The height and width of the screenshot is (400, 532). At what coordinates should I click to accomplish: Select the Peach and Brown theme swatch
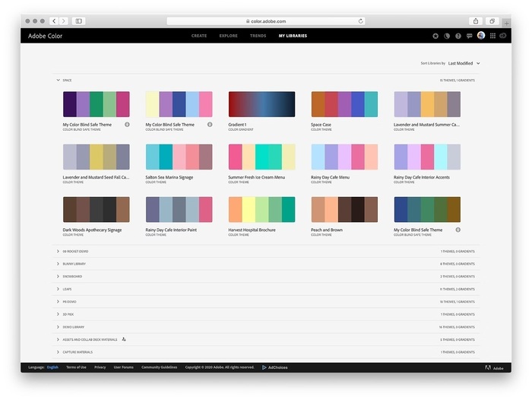pyautogui.click(x=344, y=209)
